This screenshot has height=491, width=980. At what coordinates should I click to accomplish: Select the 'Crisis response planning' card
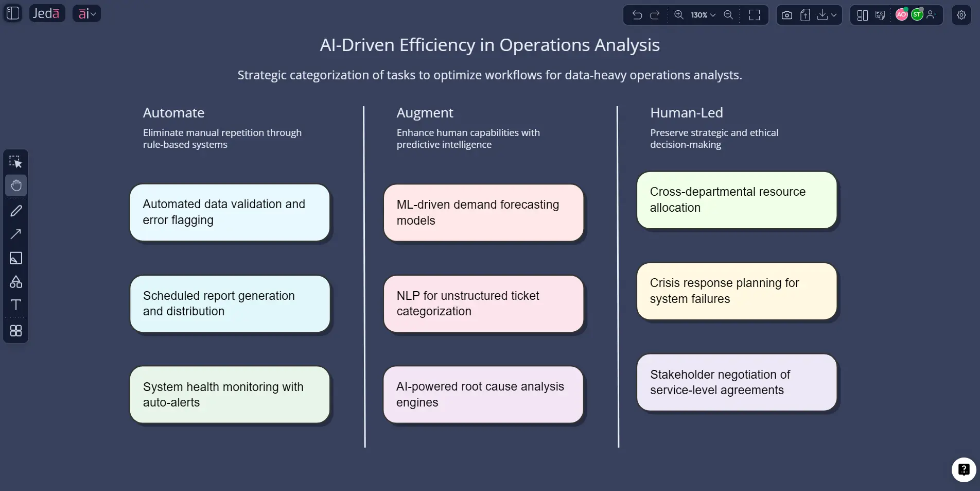coord(737,291)
